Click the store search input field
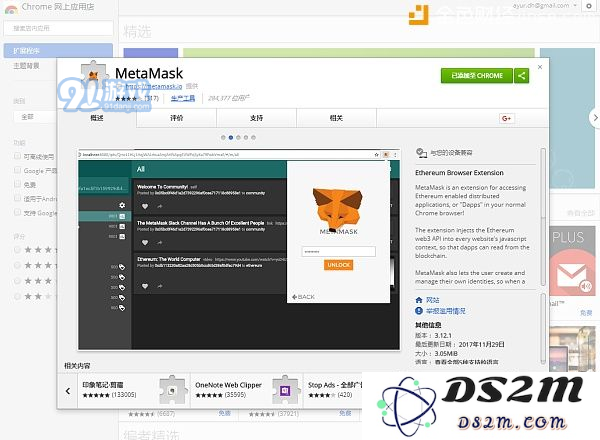The image size is (600, 440). (58, 28)
